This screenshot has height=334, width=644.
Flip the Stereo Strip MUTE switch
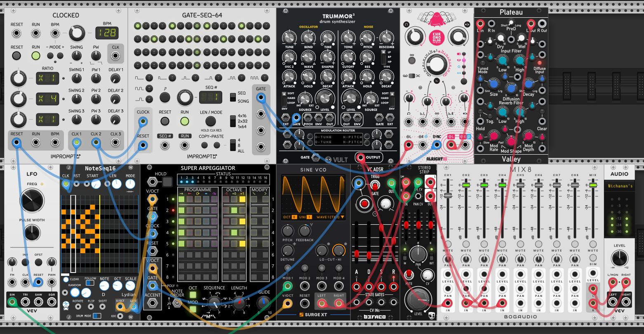(x=409, y=274)
